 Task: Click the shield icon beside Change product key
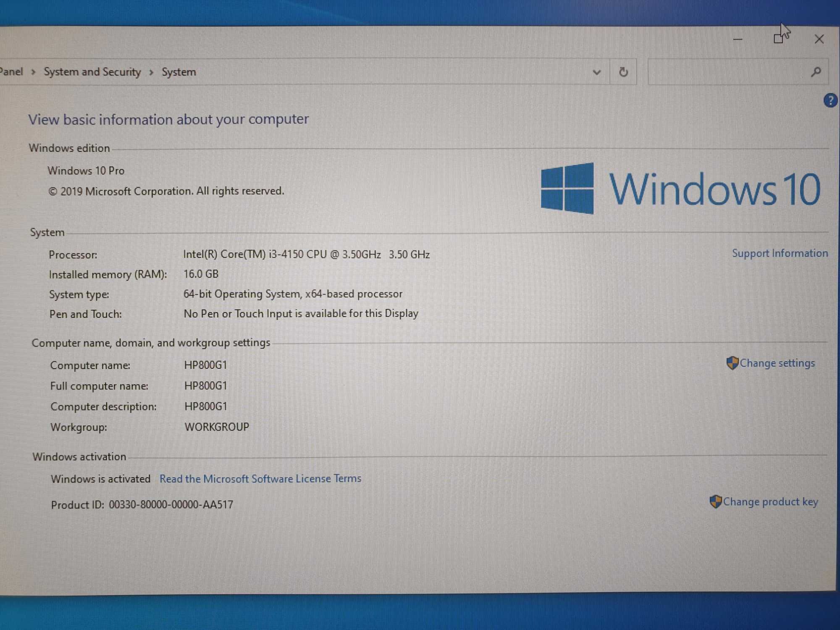[x=715, y=501]
